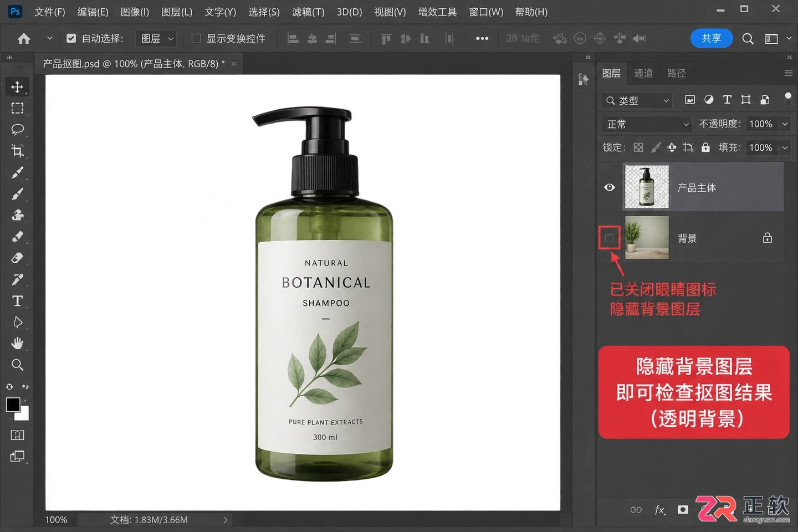The height and width of the screenshot is (532, 798).
Task: Switch to the 路径 tab
Action: 677,73
